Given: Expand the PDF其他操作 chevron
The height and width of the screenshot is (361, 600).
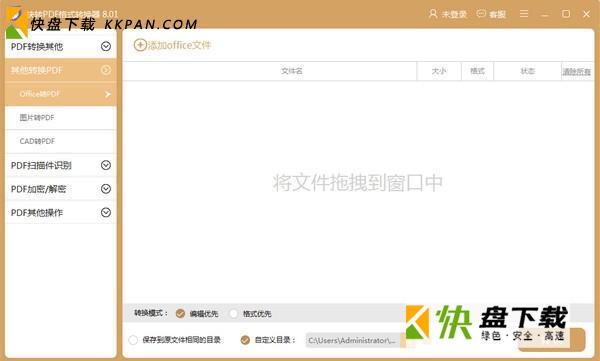Looking at the screenshot, I should (x=106, y=212).
